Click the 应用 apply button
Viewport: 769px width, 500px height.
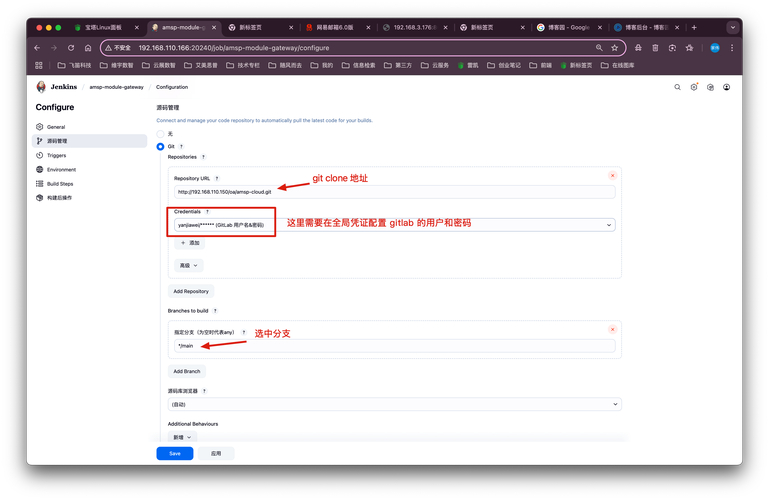(216, 454)
